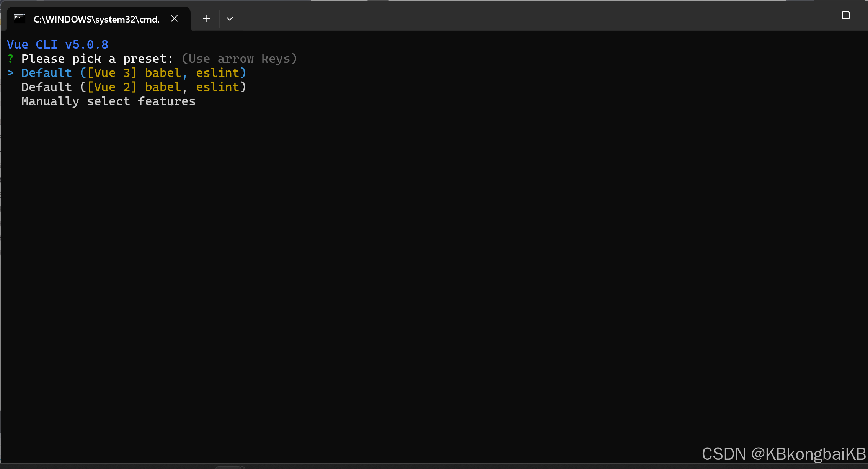Screen dimensions: 868x469
Task: Choose Default Vue 3 babel eslint preset
Action: coord(134,73)
